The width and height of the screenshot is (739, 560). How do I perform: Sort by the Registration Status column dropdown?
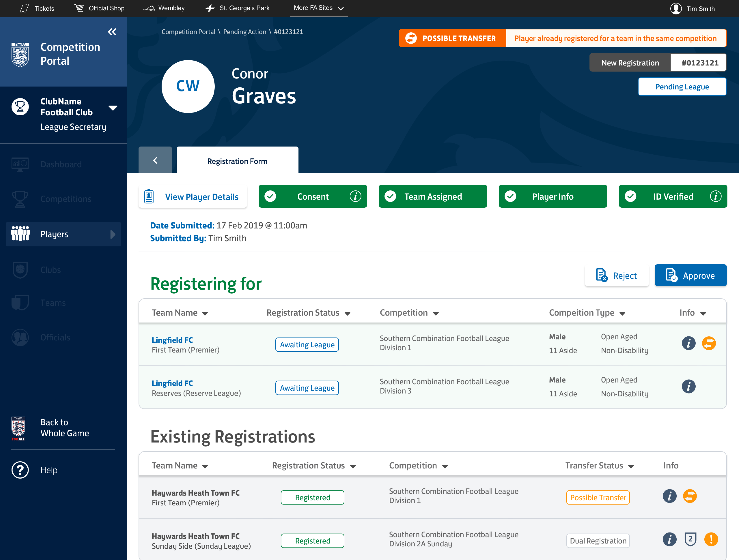347,313
